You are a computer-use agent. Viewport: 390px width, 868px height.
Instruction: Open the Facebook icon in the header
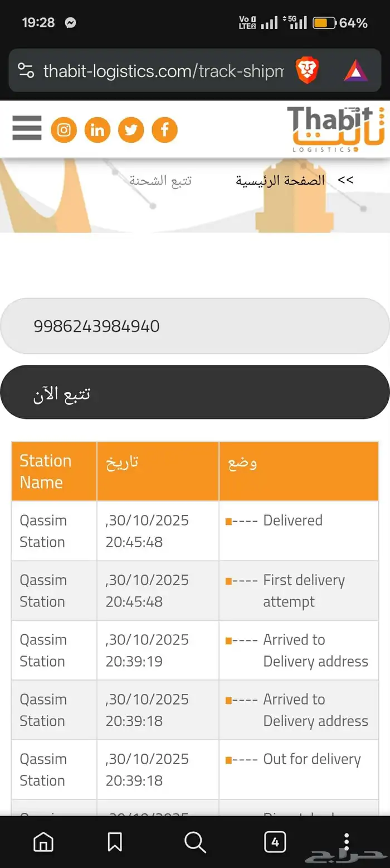click(164, 129)
